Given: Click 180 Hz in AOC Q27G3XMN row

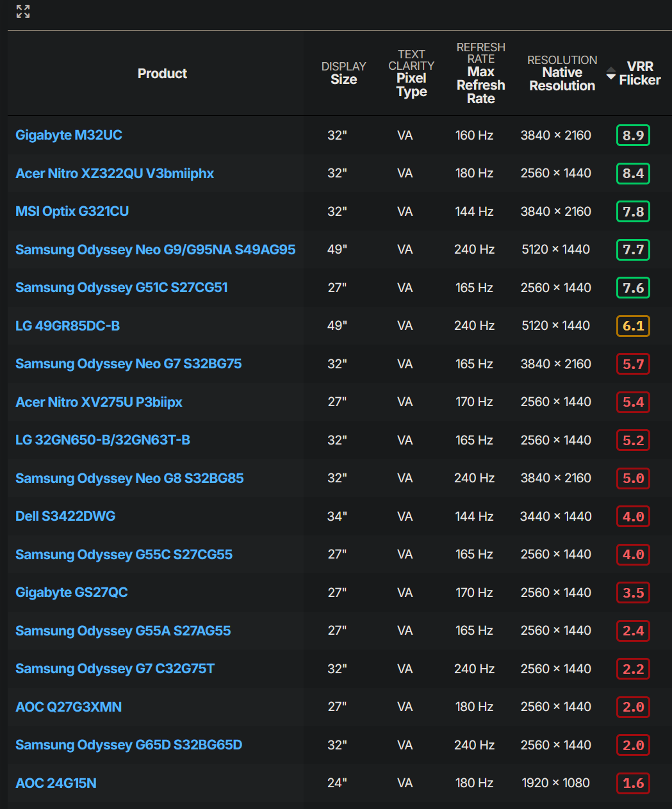Looking at the screenshot, I should click(474, 707).
